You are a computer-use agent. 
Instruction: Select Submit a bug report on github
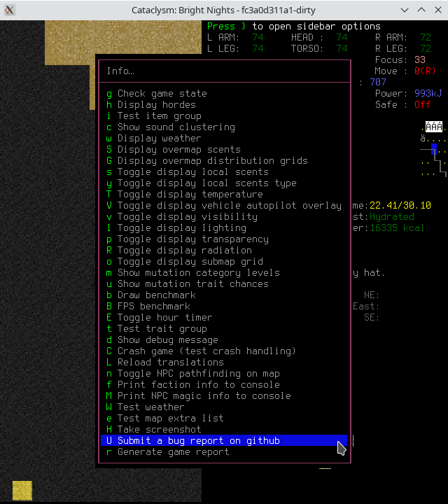point(224,441)
